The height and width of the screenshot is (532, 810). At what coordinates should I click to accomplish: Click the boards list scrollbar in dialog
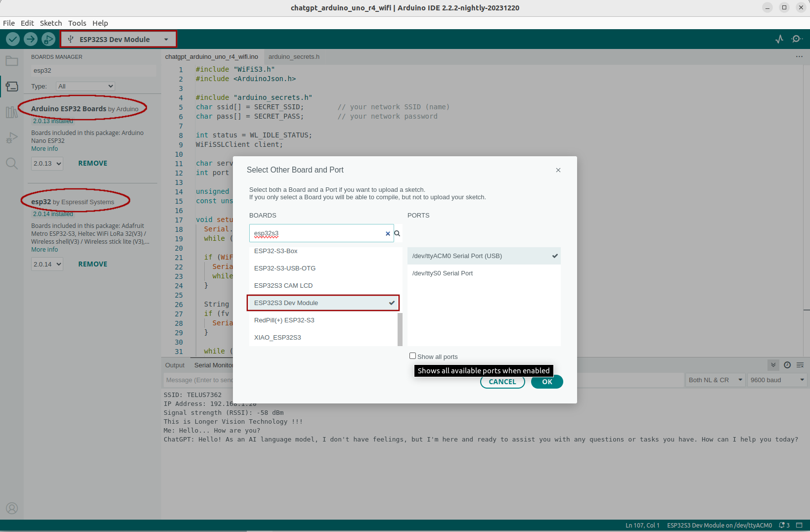(x=400, y=329)
